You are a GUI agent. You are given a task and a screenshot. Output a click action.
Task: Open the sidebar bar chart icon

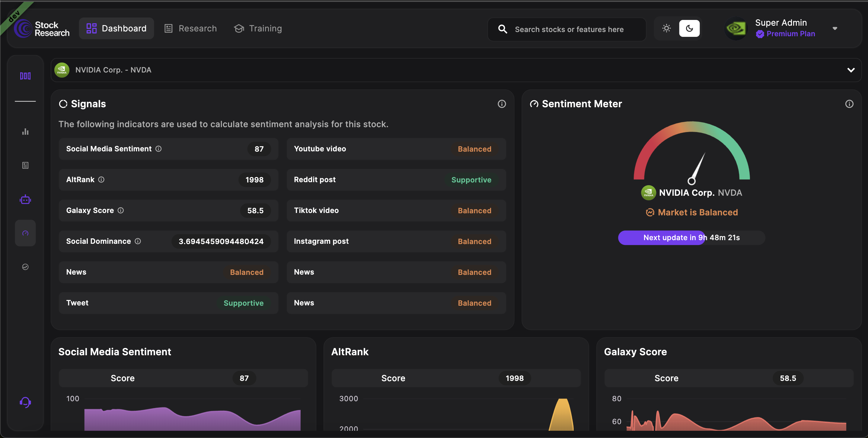pyautogui.click(x=25, y=131)
